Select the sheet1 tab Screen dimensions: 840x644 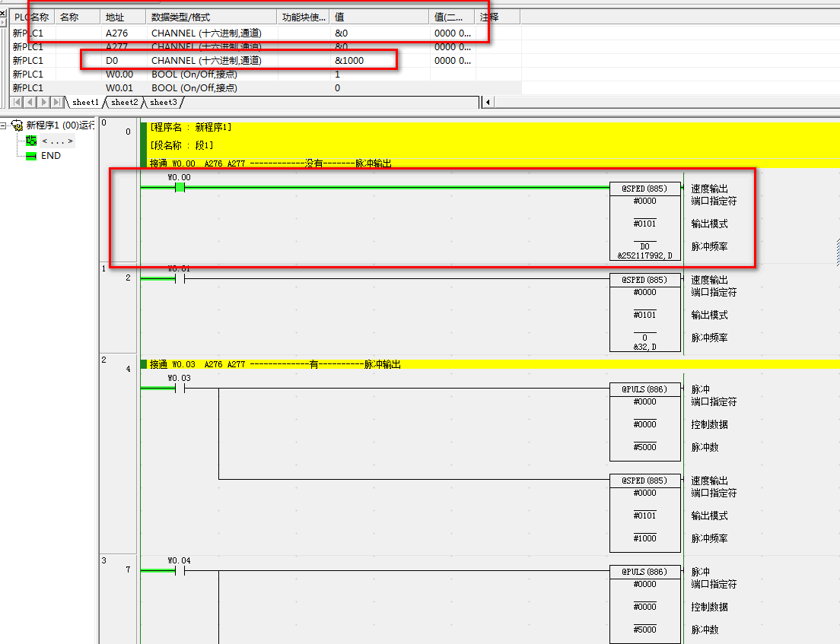pyautogui.click(x=85, y=102)
